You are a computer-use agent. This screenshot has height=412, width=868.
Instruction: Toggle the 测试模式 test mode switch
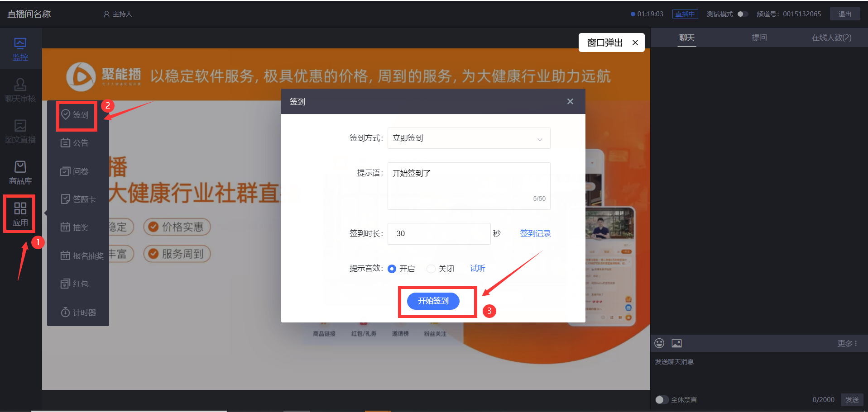(743, 14)
